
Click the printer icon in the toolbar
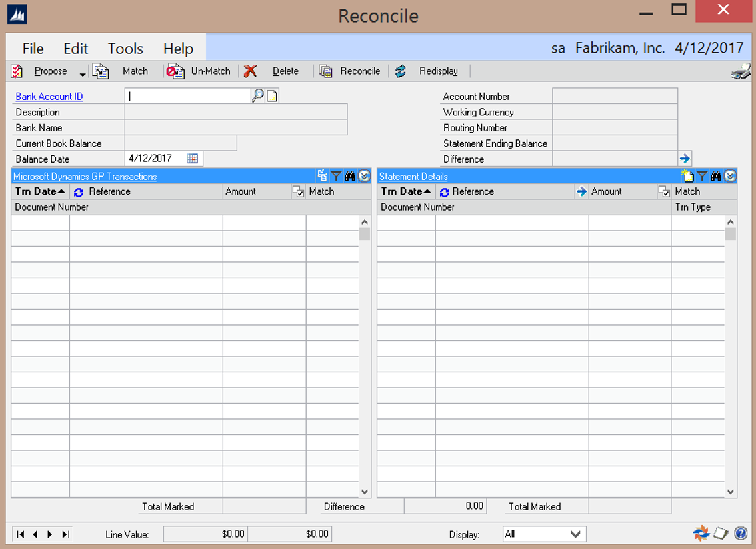pos(741,71)
